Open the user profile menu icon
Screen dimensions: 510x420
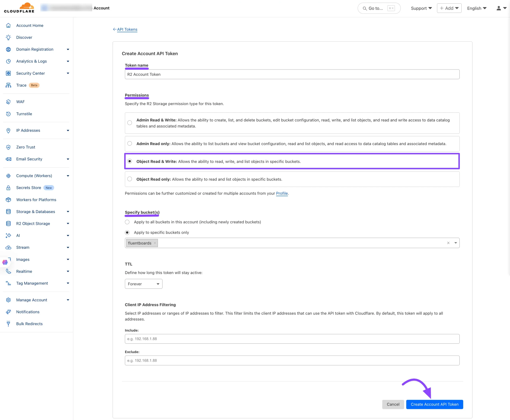coord(501,8)
